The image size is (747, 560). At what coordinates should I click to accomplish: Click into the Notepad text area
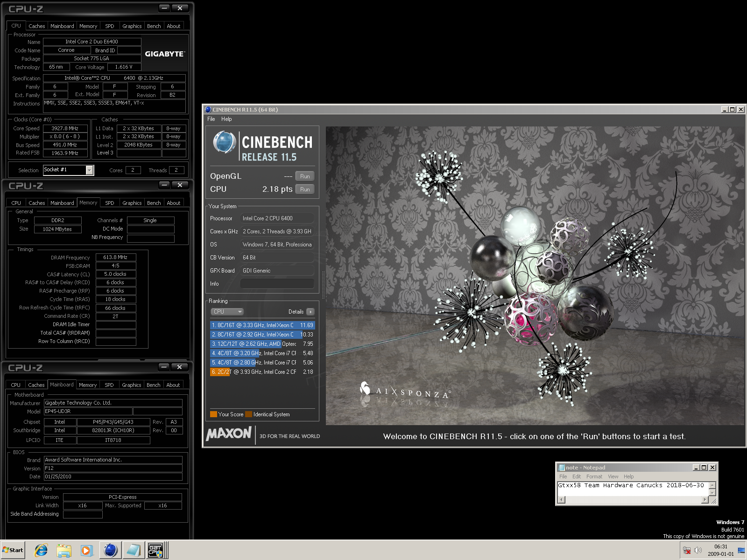point(634,489)
